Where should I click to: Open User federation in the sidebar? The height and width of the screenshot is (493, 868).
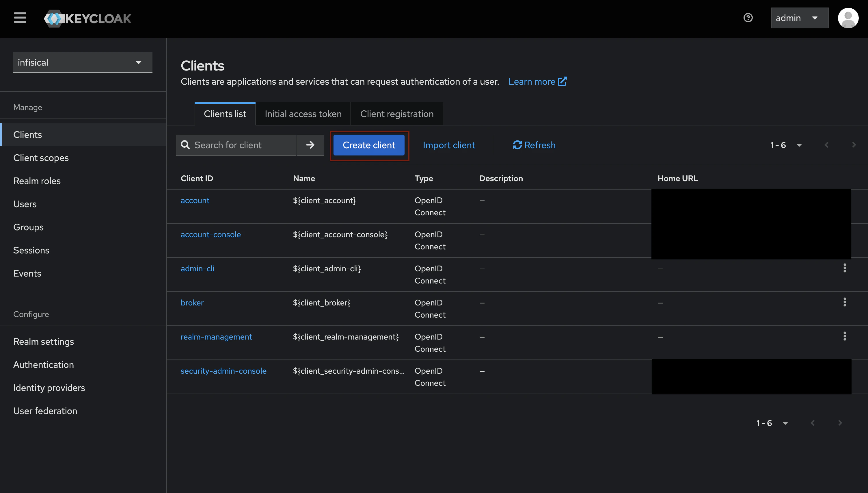[x=83, y=411]
